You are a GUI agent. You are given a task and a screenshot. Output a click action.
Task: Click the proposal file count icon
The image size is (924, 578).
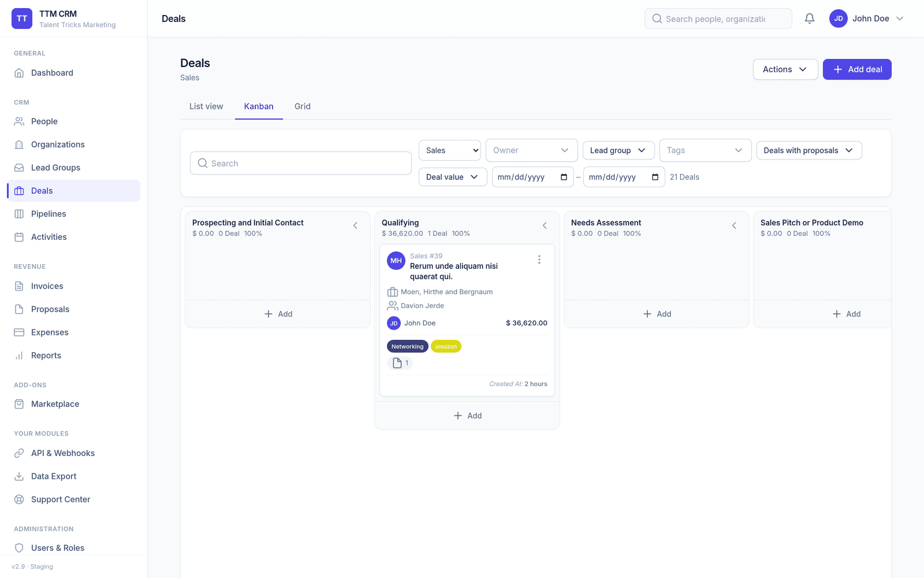(397, 363)
